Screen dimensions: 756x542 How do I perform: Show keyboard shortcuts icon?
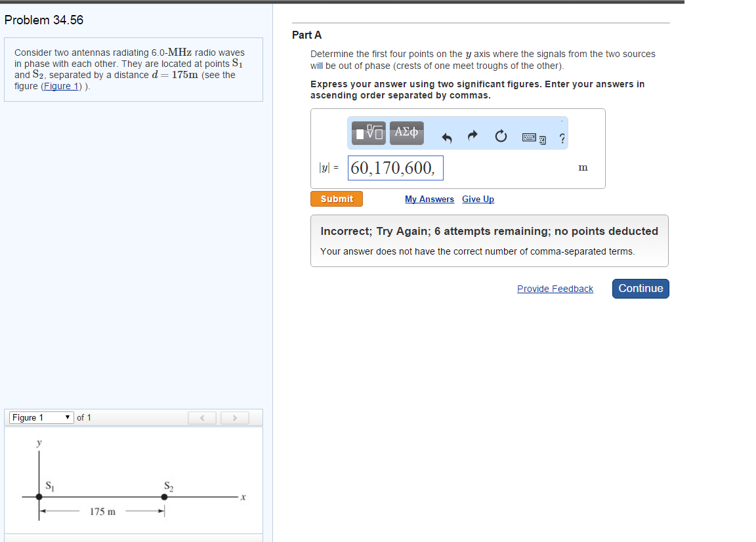click(534, 138)
